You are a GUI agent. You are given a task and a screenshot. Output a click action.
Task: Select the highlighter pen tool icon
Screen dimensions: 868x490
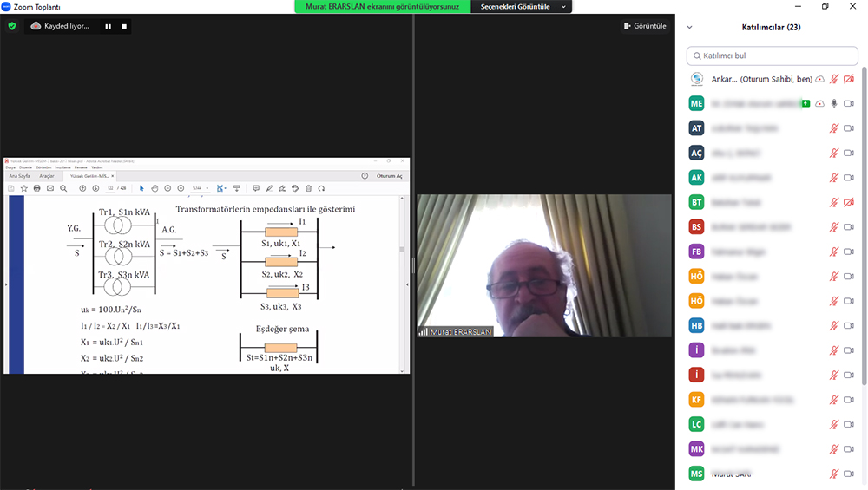pos(269,188)
